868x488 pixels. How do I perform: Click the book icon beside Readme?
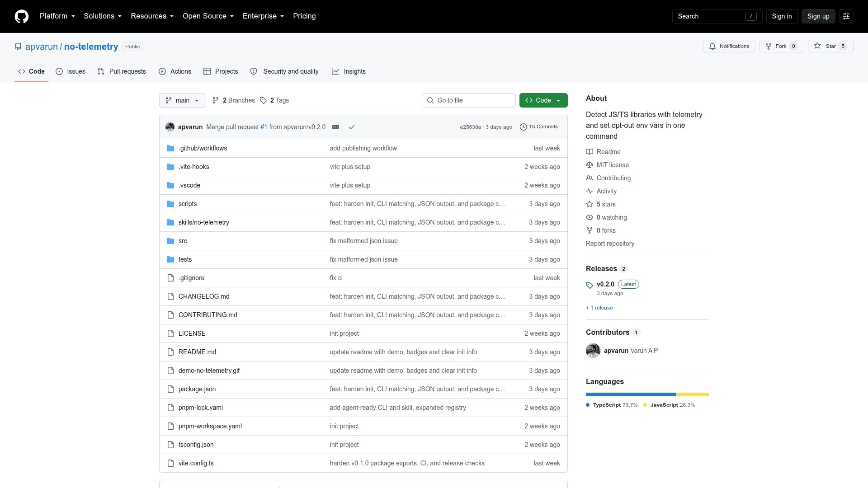(590, 152)
